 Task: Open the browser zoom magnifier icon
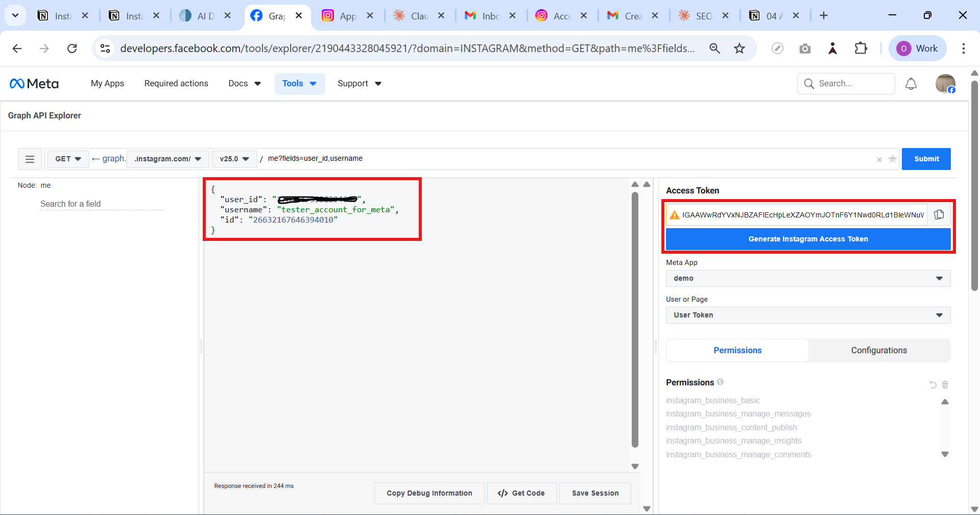tap(714, 48)
